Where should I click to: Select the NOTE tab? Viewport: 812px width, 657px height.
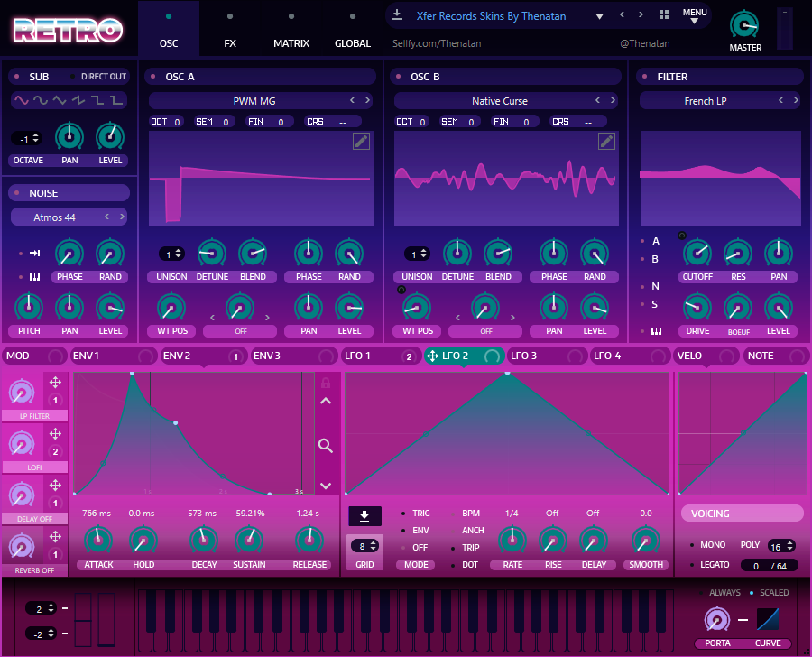(x=777, y=356)
